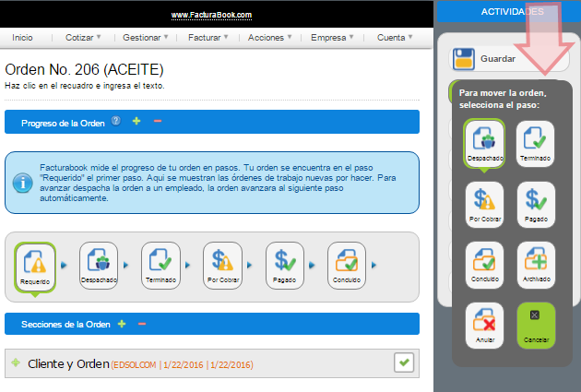This screenshot has width=581, height=392.
Task: Click arrow after Despachado step
Action: coord(126,266)
